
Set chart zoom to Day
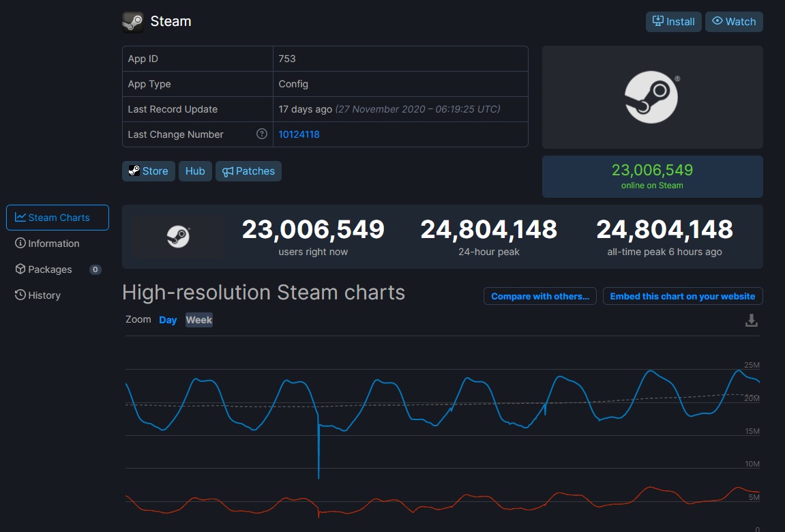[168, 320]
